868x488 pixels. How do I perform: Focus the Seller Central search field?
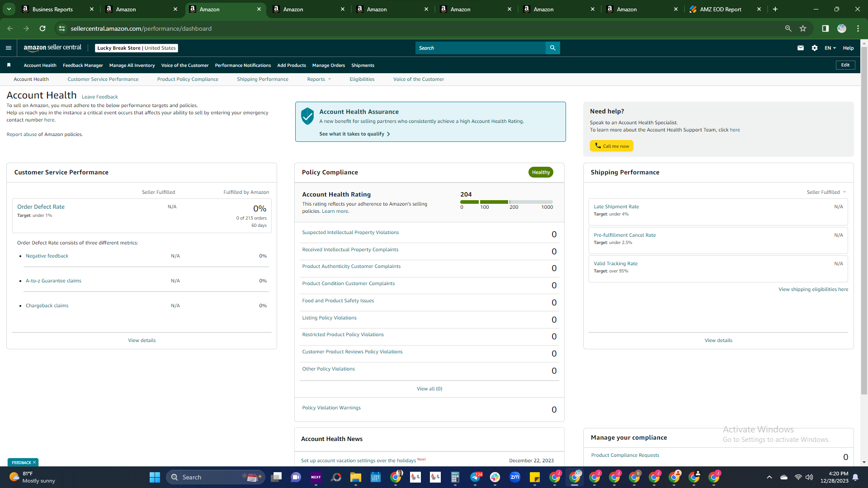pyautogui.click(x=480, y=48)
